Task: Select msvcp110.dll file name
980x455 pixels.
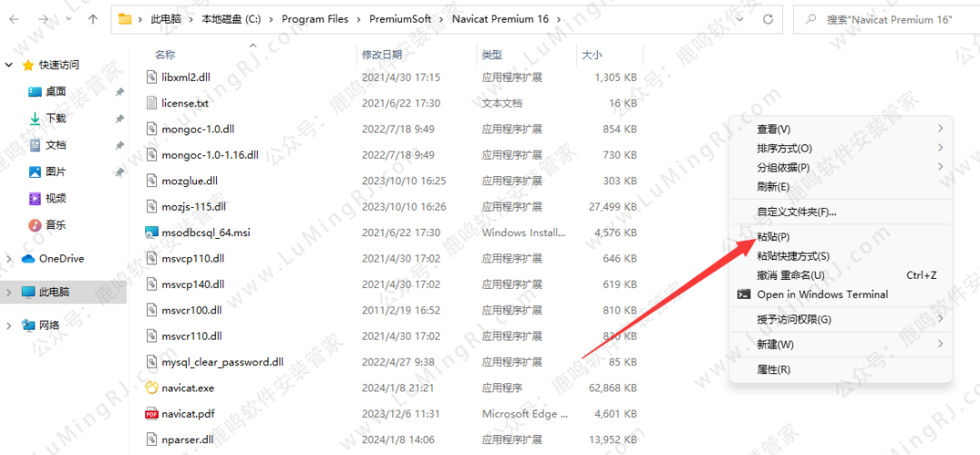Action: pyautogui.click(x=192, y=258)
